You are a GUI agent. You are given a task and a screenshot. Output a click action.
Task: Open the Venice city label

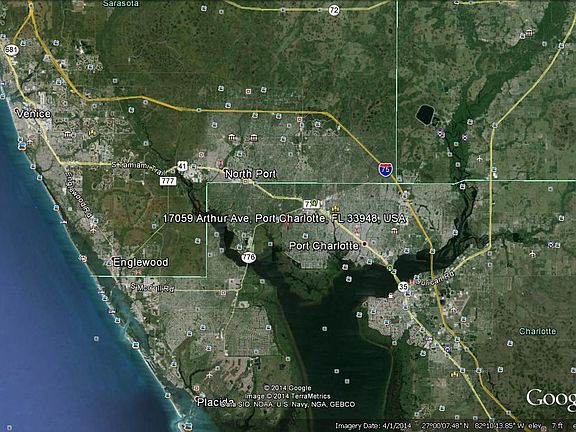pyautogui.click(x=33, y=114)
